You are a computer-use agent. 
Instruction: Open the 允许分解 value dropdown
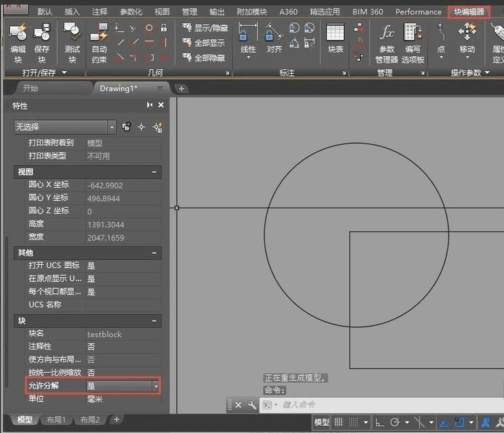click(156, 386)
